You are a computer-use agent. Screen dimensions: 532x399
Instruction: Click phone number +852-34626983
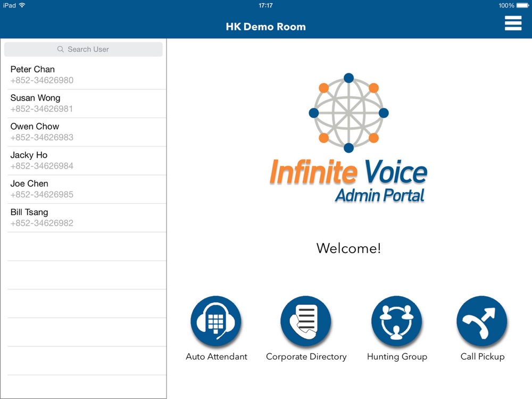pyautogui.click(x=41, y=137)
